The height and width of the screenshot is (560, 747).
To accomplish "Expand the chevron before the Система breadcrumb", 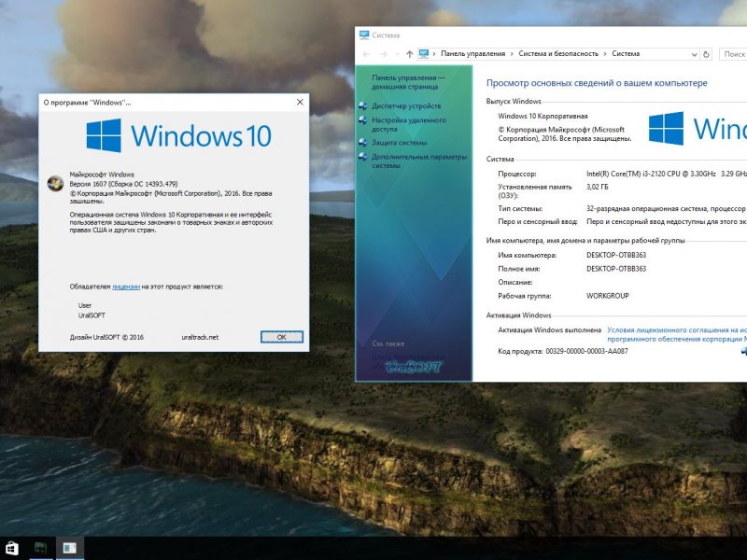I will tap(605, 54).
